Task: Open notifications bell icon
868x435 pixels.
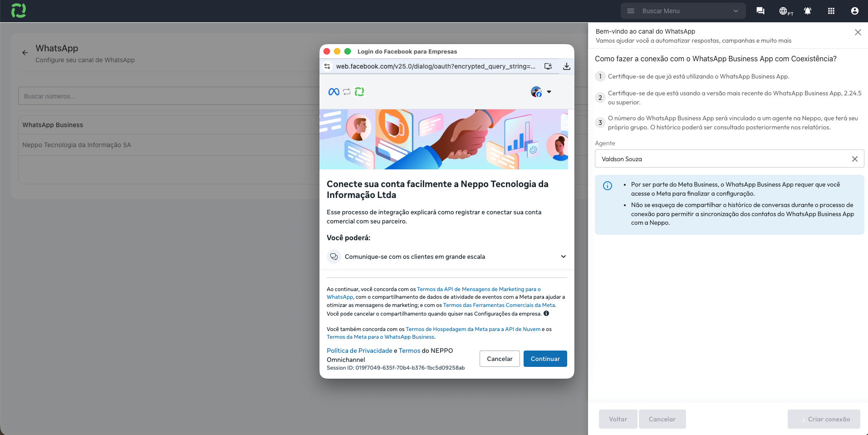Action: pos(808,11)
